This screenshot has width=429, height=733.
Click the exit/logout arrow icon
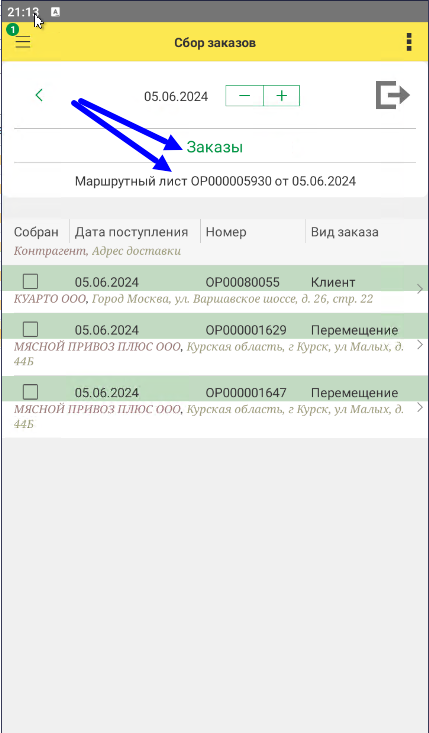click(x=393, y=95)
